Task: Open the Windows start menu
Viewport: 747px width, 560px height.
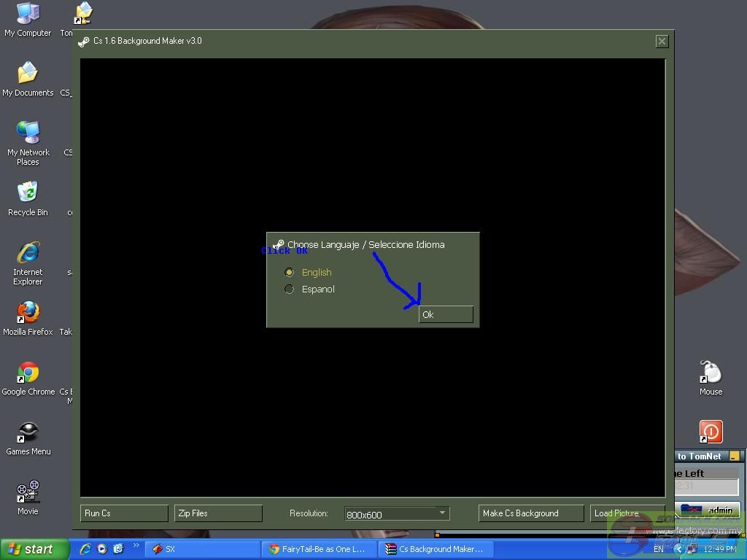Action: 34,549
